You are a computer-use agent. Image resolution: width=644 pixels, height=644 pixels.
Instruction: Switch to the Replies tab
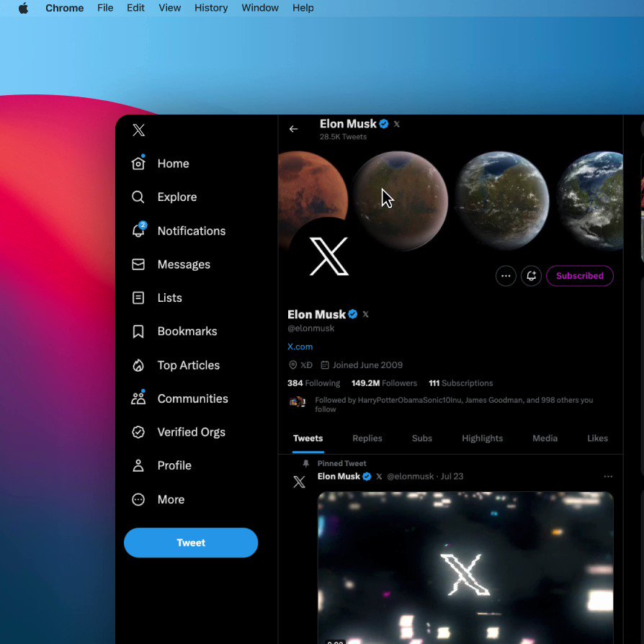[367, 438]
